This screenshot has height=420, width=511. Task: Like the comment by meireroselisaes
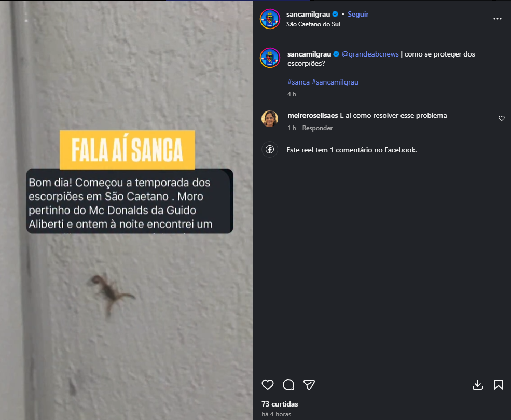coord(502,118)
